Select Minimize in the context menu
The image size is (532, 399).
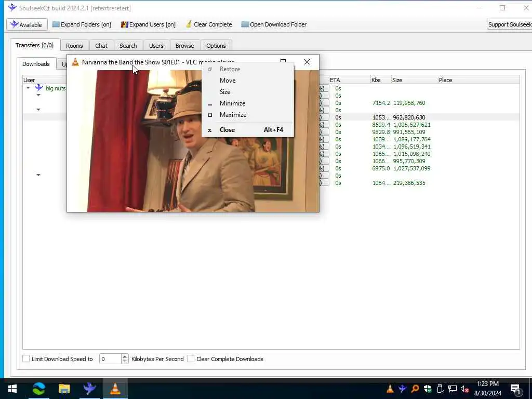point(248,103)
